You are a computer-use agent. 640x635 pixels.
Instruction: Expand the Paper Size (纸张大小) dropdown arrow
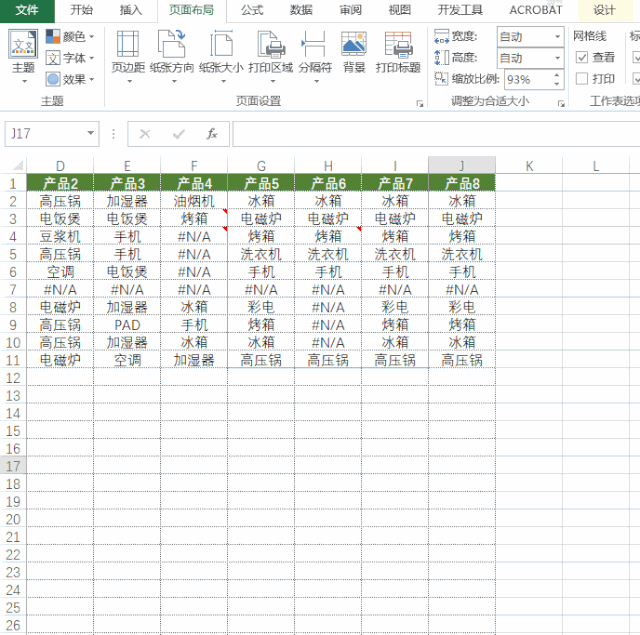coord(223,82)
